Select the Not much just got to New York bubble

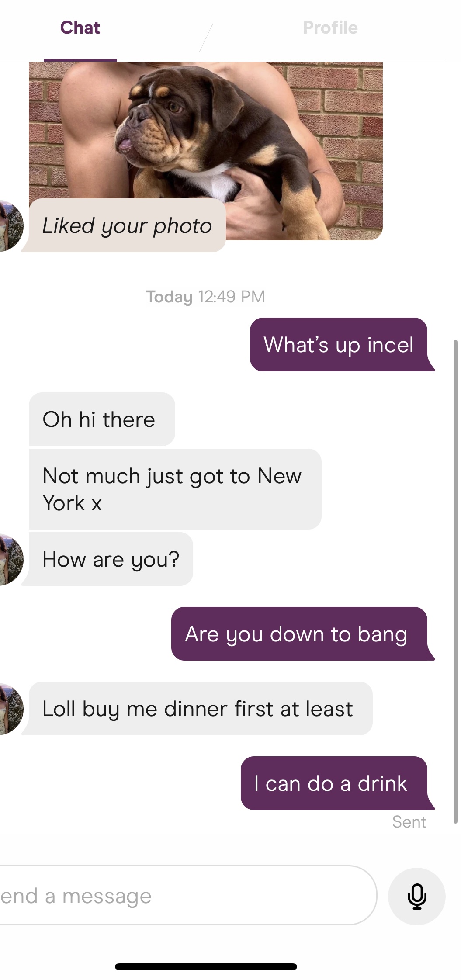(175, 489)
